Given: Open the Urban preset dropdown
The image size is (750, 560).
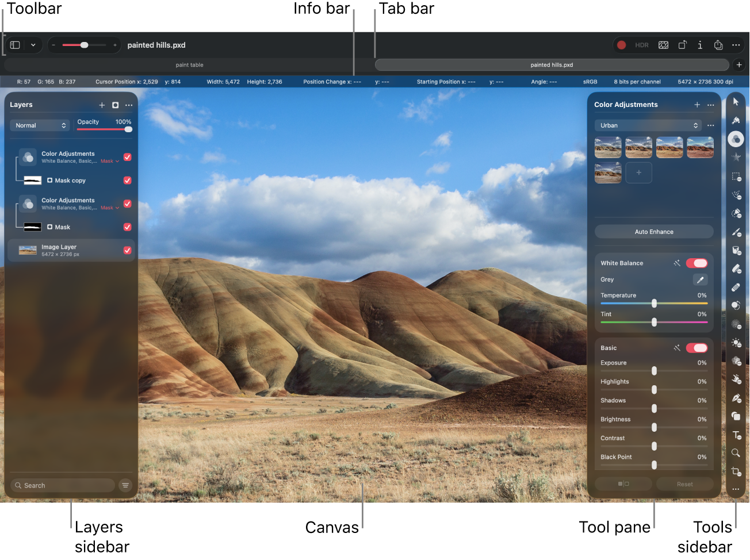Looking at the screenshot, I should click(648, 125).
